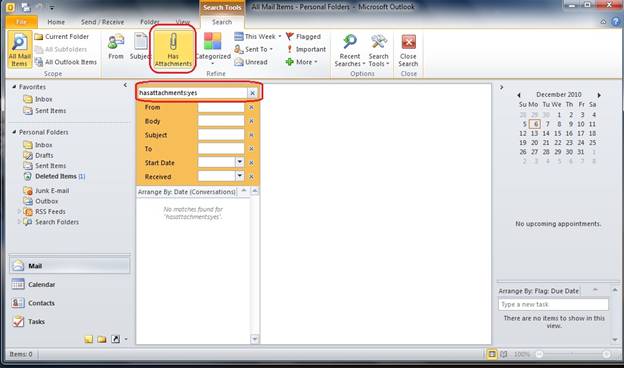Click the Flagged filter flag icon
The width and height of the screenshot is (624, 368).
(x=290, y=37)
